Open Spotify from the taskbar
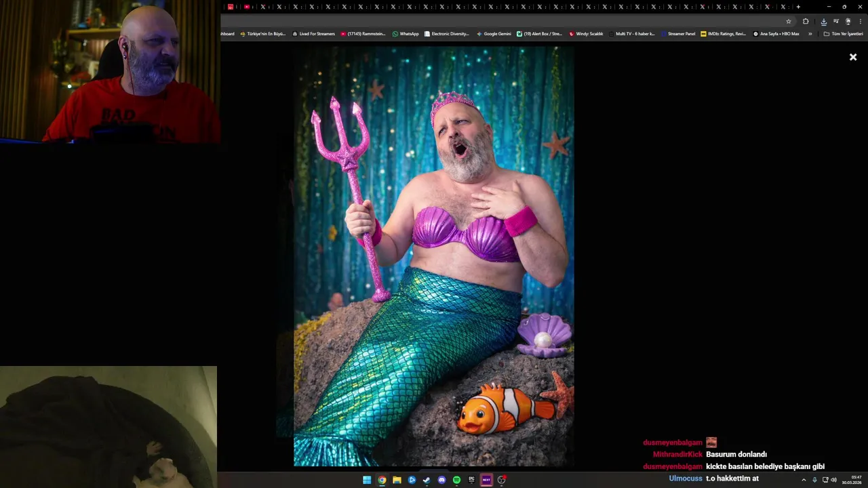Viewport: 868px width, 488px height. 456,480
